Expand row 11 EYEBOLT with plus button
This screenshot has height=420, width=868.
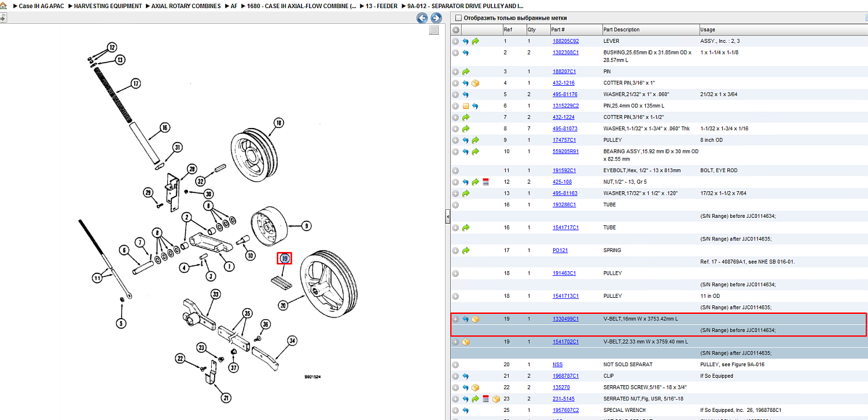(x=455, y=170)
